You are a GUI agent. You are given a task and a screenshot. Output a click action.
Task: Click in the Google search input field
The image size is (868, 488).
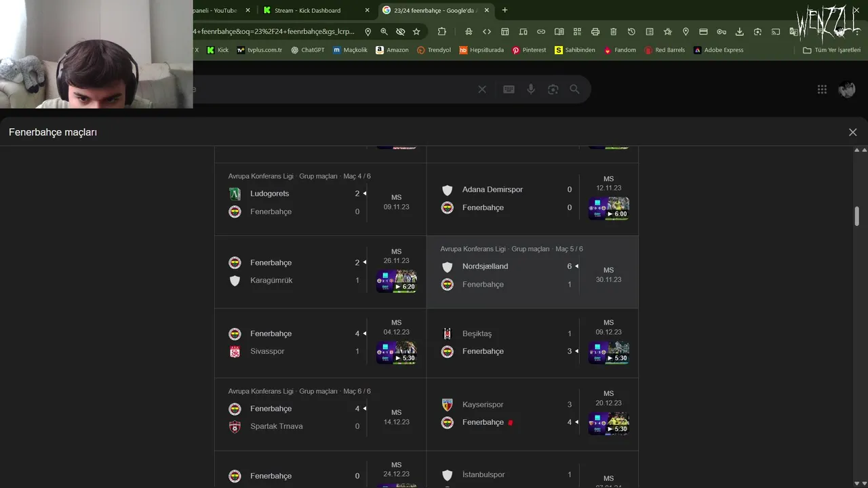click(332, 89)
